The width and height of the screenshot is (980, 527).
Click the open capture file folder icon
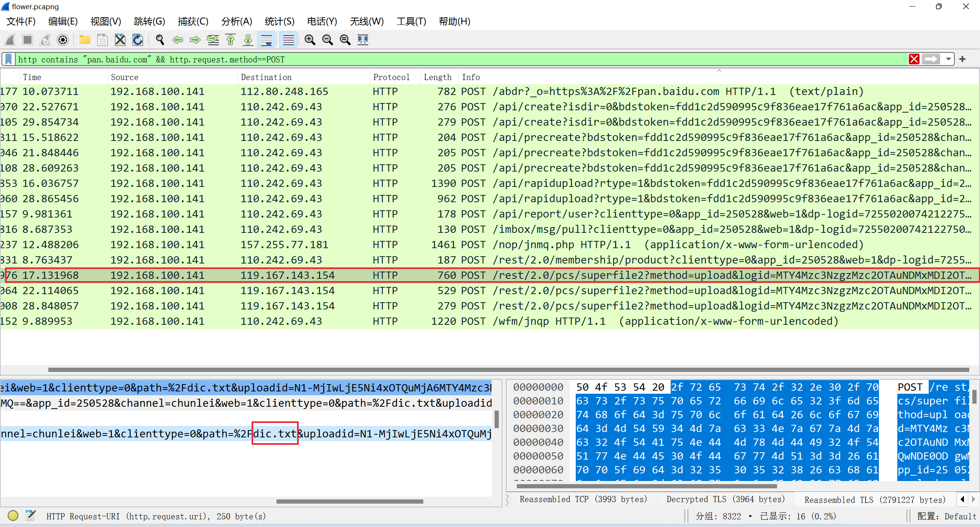pos(85,40)
